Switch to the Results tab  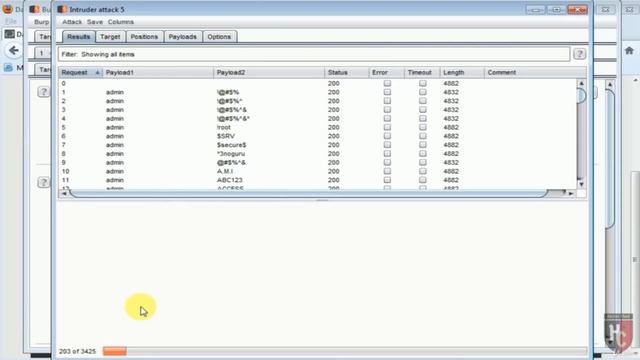(x=78, y=37)
